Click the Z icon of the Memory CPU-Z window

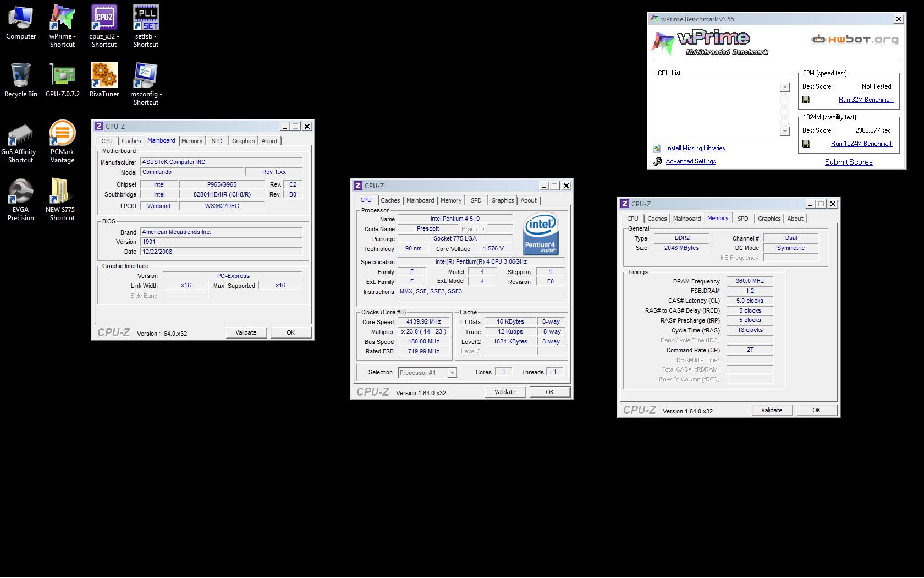coord(624,204)
